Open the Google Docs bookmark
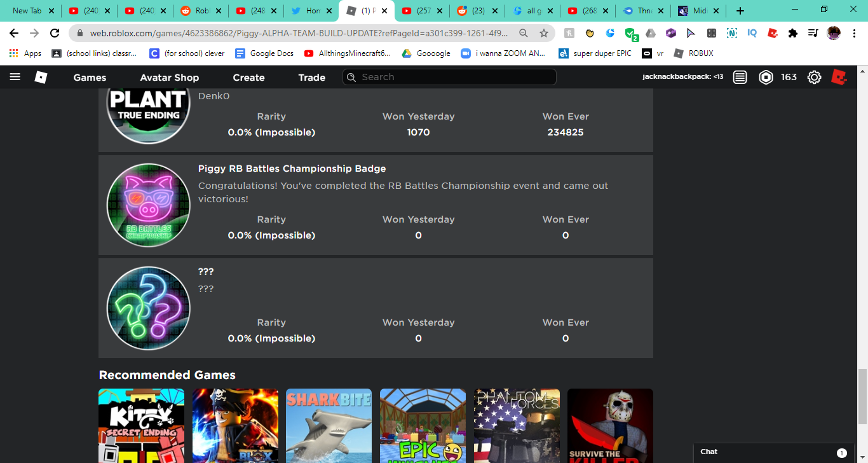This screenshot has height=463, width=868. (x=265, y=53)
